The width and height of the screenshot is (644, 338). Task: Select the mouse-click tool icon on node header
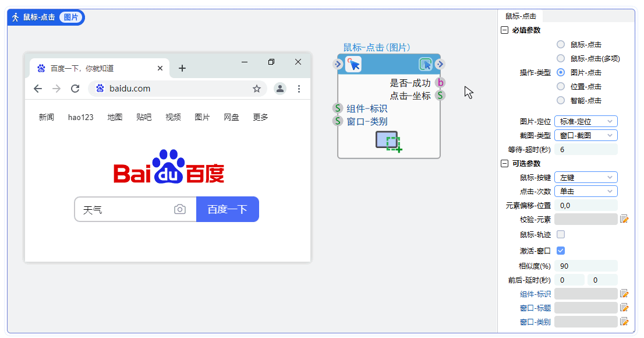click(354, 64)
